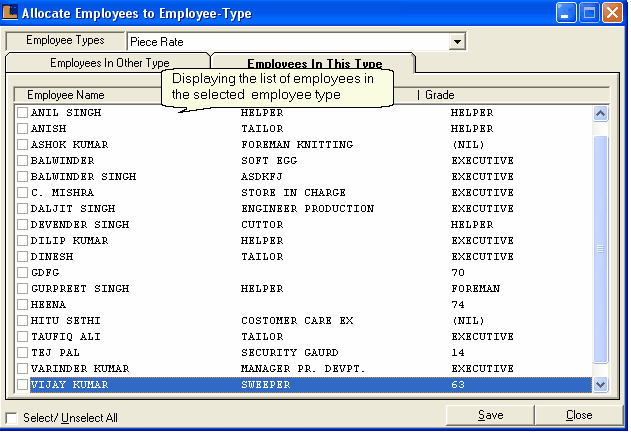Enable the DALJIT SINGH checkbox
The image size is (631, 434).
[23, 209]
